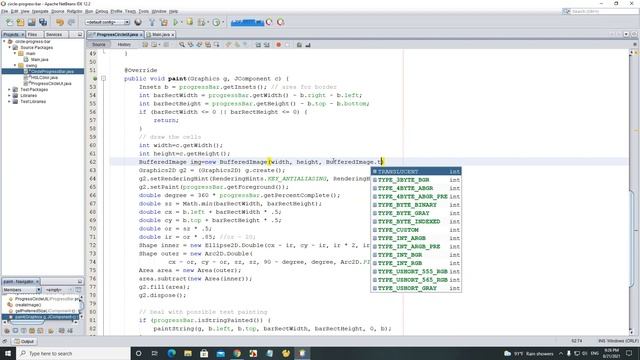Click the red Start Macro Recording icon

coord(278,44)
